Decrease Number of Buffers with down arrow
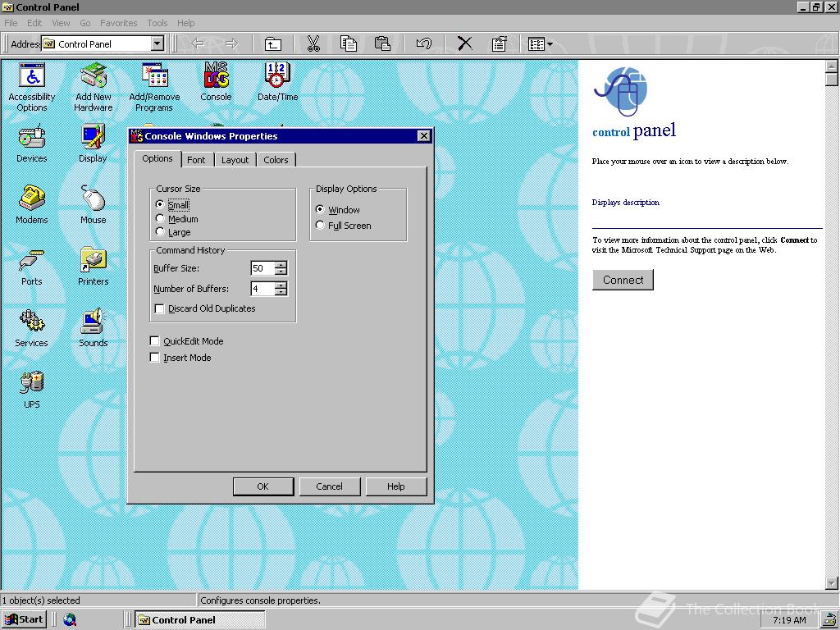 (281, 293)
